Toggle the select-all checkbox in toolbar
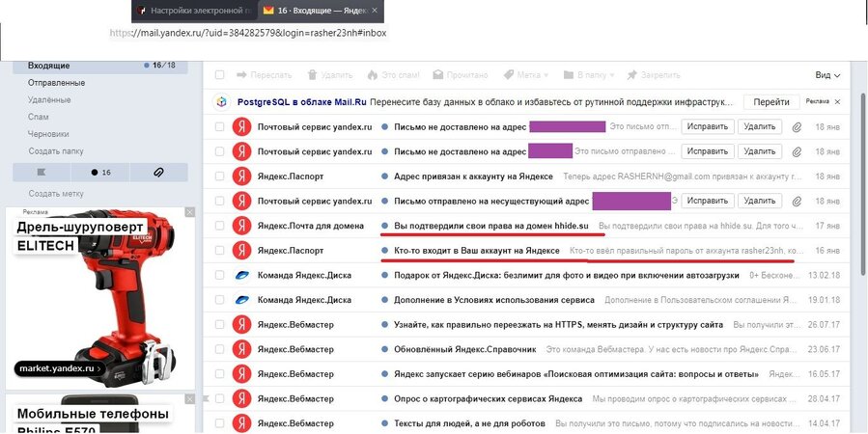Viewport: 868px width, 434px height. 220,74
